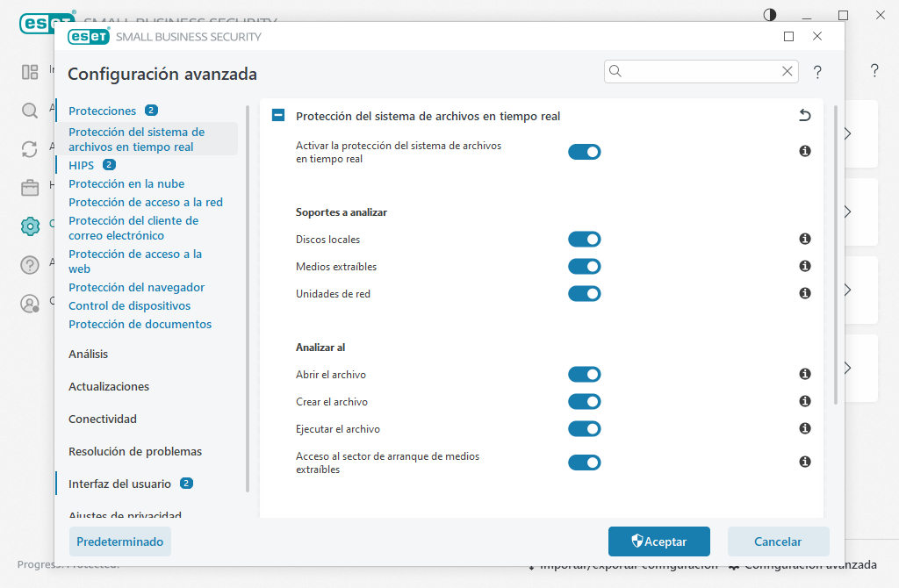Toggle off Medios extraíbles scanning

click(585, 266)
